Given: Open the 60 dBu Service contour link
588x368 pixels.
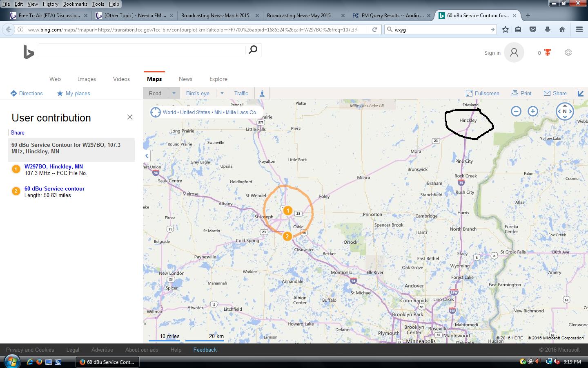Looking at the screenshot, I should point(54,188).
